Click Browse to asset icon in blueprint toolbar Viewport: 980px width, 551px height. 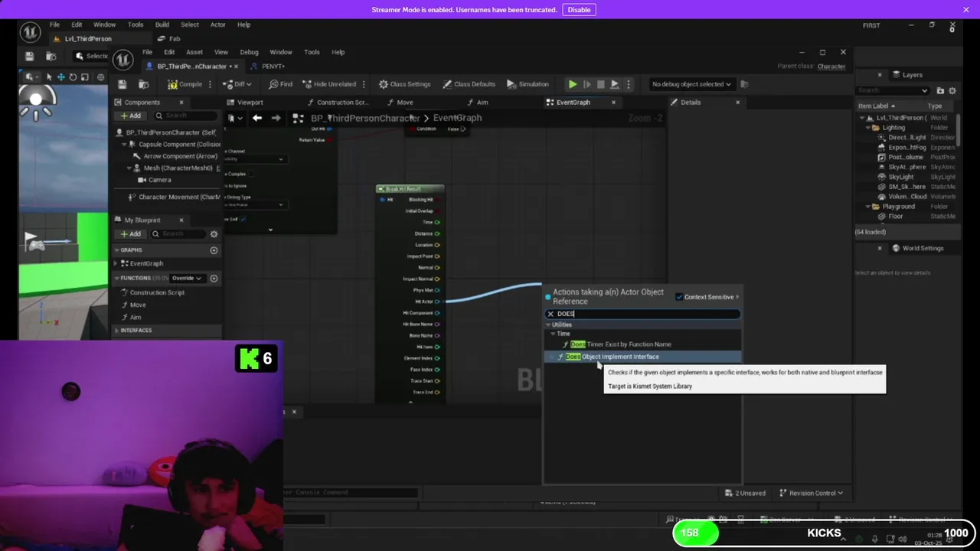click(143, 84)
